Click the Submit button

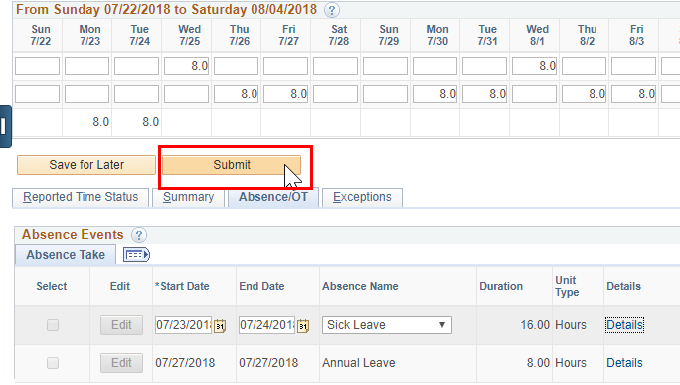click(x=232, y=165)
